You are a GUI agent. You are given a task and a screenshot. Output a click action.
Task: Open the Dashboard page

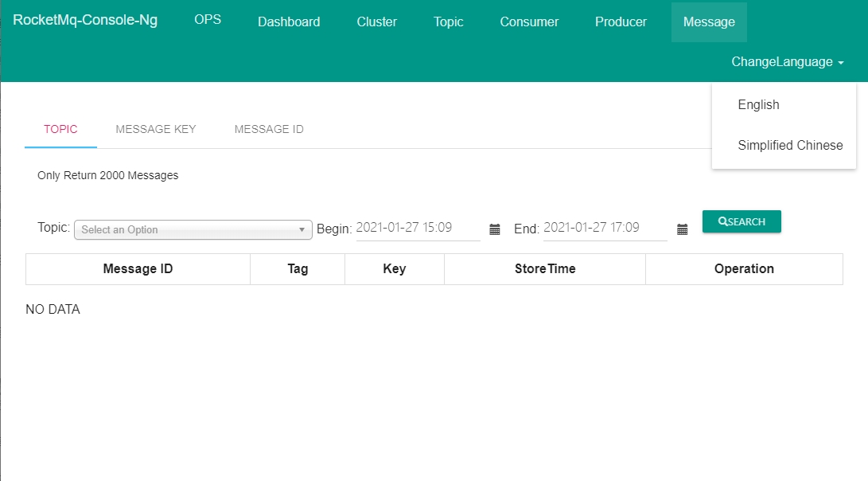(x=289, y=22)
